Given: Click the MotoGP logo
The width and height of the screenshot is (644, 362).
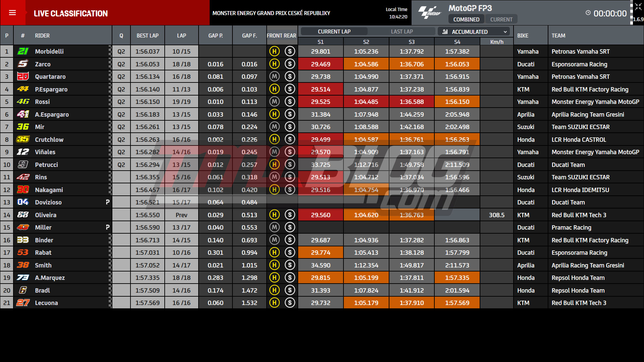Looking at the screenshot, I should [x=430, y=13].
